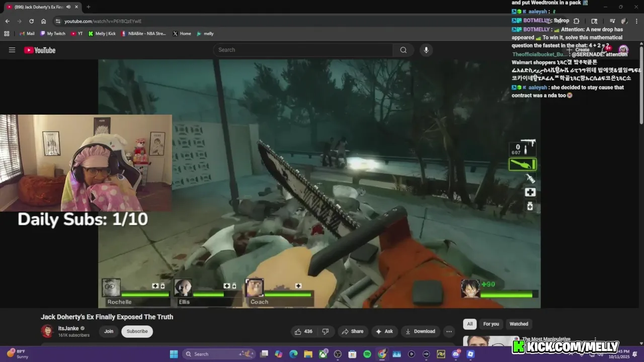Open a new browser tab
644x362 pixels.
tap(89, 7)
